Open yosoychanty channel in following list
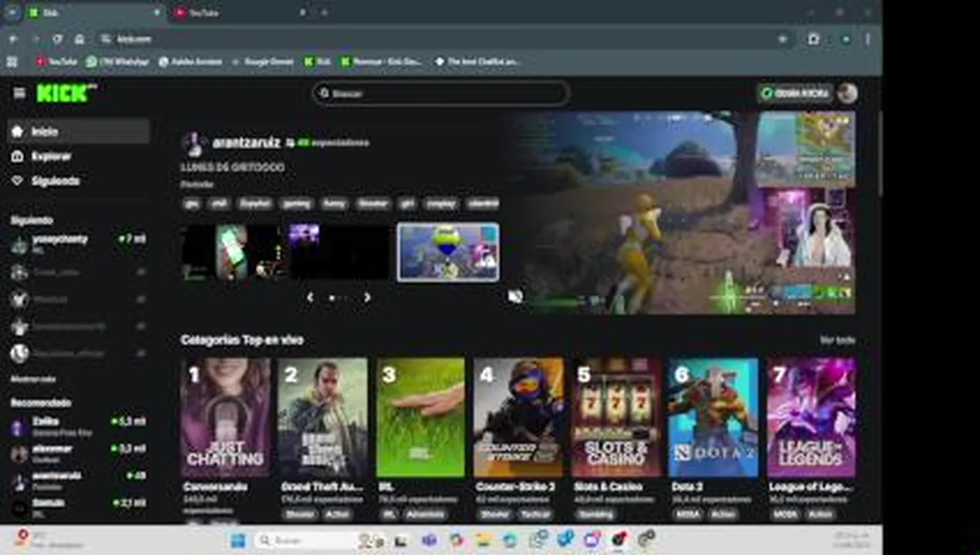980x555 pixels. pos(78,244)
